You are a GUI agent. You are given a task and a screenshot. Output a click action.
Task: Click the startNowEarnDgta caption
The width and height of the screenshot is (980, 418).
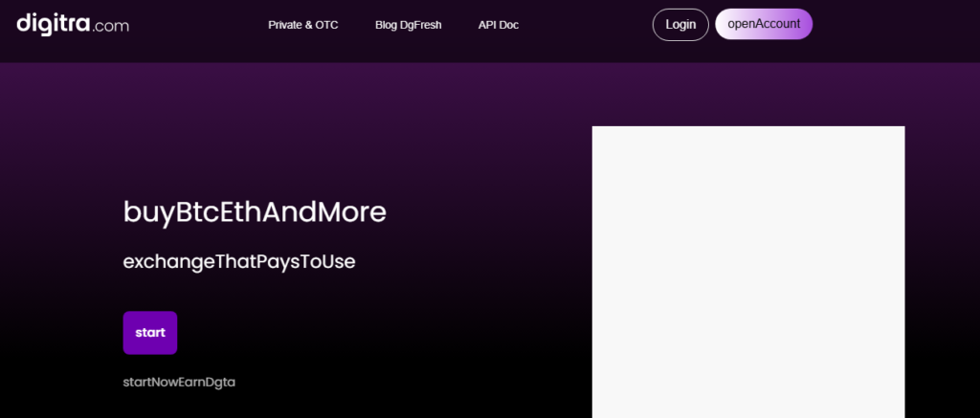[179, 382]
